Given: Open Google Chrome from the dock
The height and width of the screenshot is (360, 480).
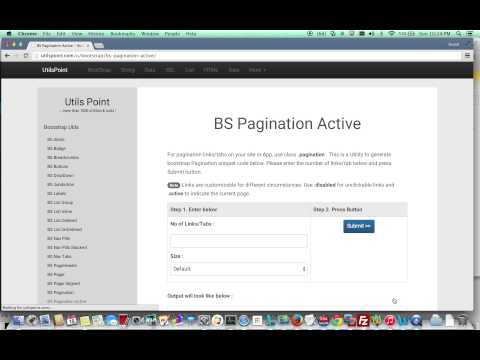Looking at the screenshot, I should coord(337,321).
